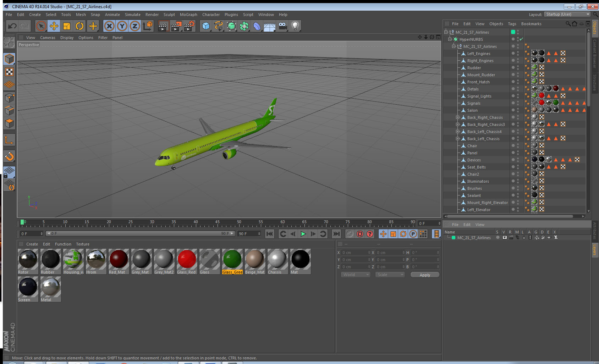Viewport: 599px width, 364px height.
Task: Open the Sculpt menu
Action: click(x=169, y=15)
